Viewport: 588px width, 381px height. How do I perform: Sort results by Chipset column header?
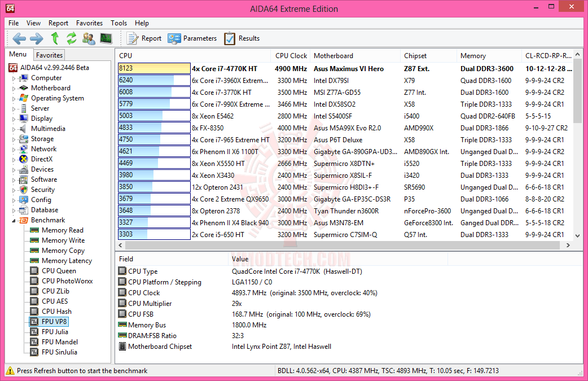coord(429,55)
